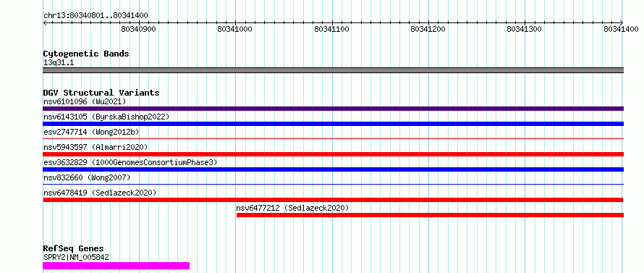
Task: Click ruler tick label 80341300
Action: [525, 29]
